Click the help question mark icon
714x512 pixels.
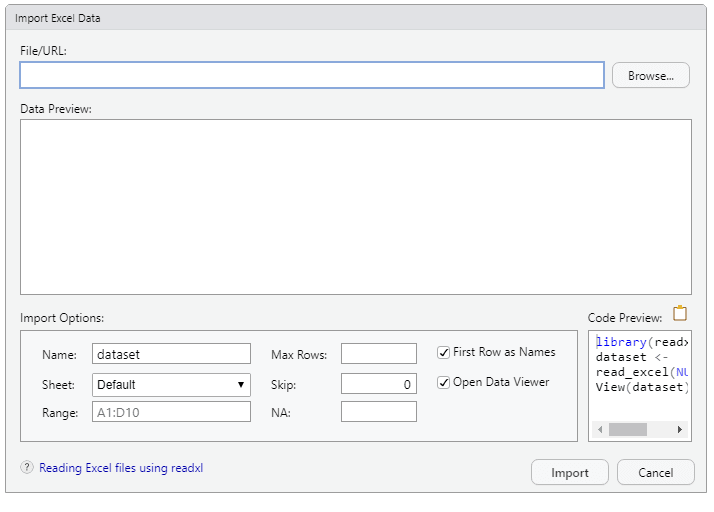click(27, 467)
